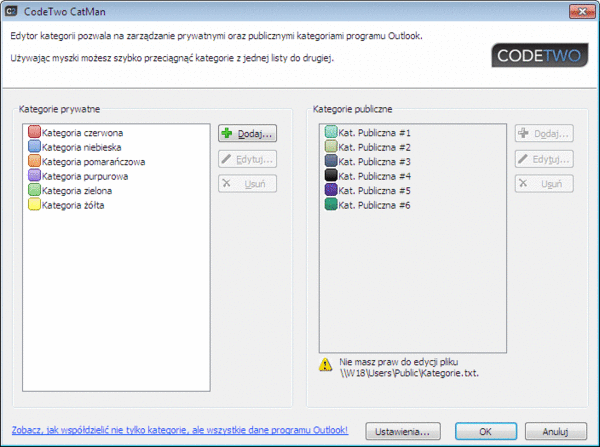Click the olive icon of Kat. Publiczna #2
The width and height of the screenshot is (600, 447).
[331, 147]
